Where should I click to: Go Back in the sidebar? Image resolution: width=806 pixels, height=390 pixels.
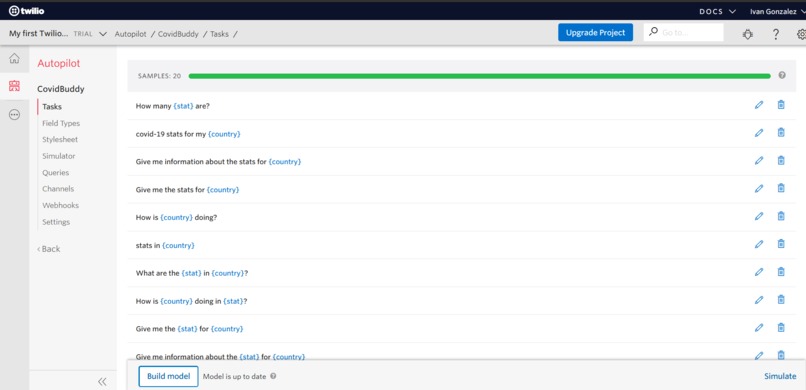pos(48,249)
